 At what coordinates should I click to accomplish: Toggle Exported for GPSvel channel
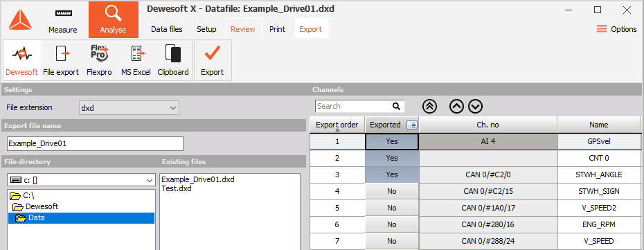click(392, 142)
